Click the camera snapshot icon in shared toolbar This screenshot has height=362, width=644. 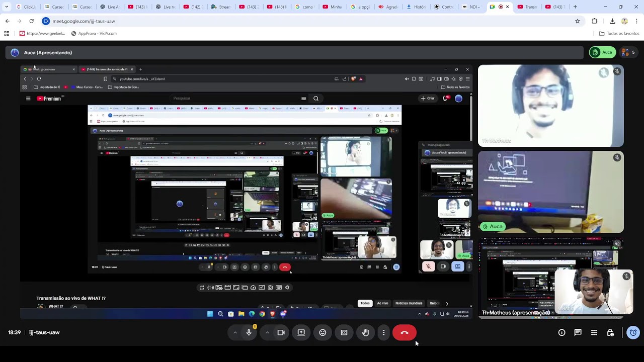point(270,288)
